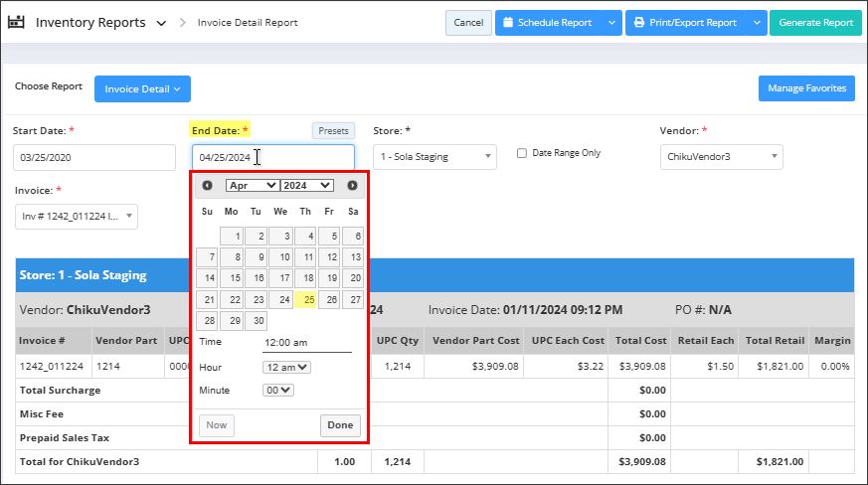Go to previous month in calendar
868x485 pixels.
click(x=207, y=185)
